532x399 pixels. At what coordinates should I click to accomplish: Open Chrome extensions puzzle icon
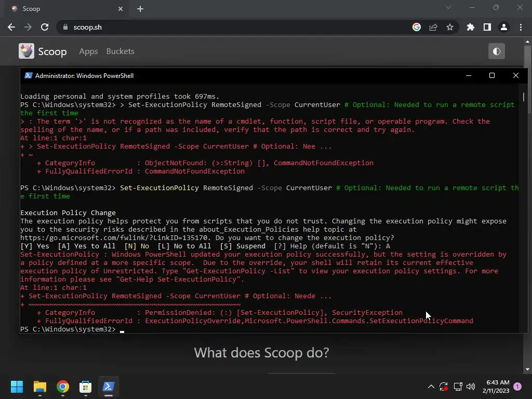click(471, 27)
